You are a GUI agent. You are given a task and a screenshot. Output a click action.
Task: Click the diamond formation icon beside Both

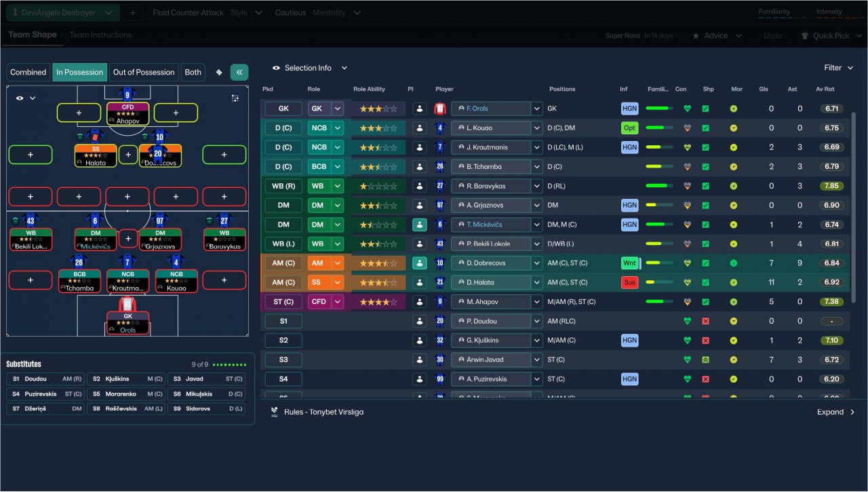click(x=219, y=73)
